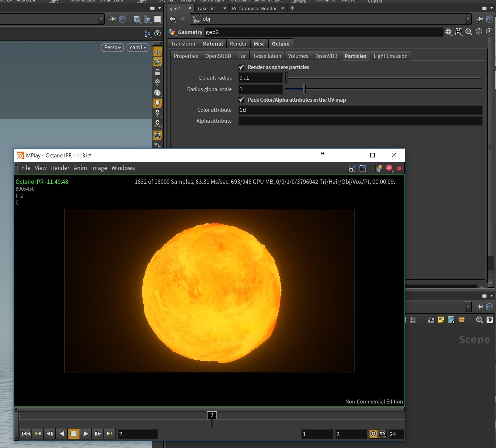Jump to first frame in MPlay
This screenshot has width=496, height=448.
pos(26,434)
